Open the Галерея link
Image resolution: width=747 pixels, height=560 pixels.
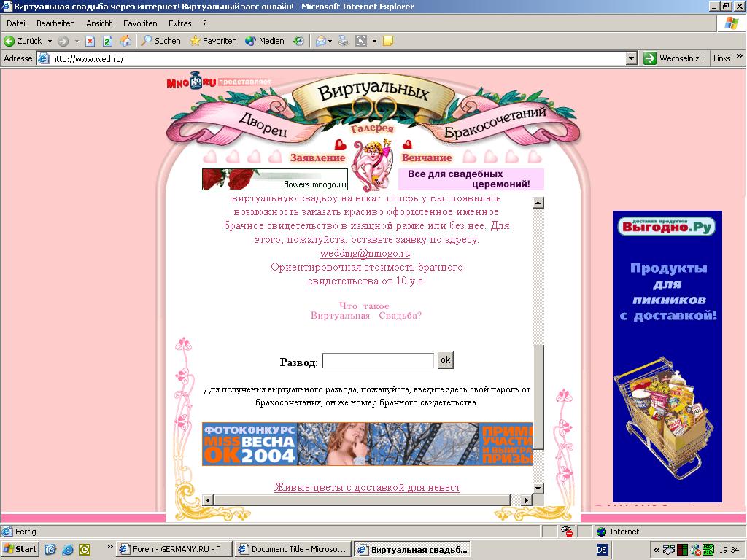pyautogui.click(x=373, y=128)
